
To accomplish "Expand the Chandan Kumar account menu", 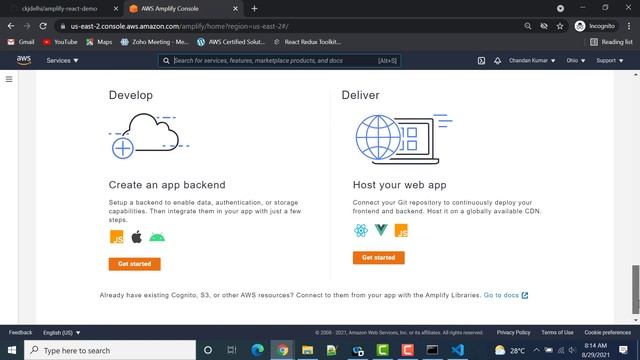I will (532, 60).
